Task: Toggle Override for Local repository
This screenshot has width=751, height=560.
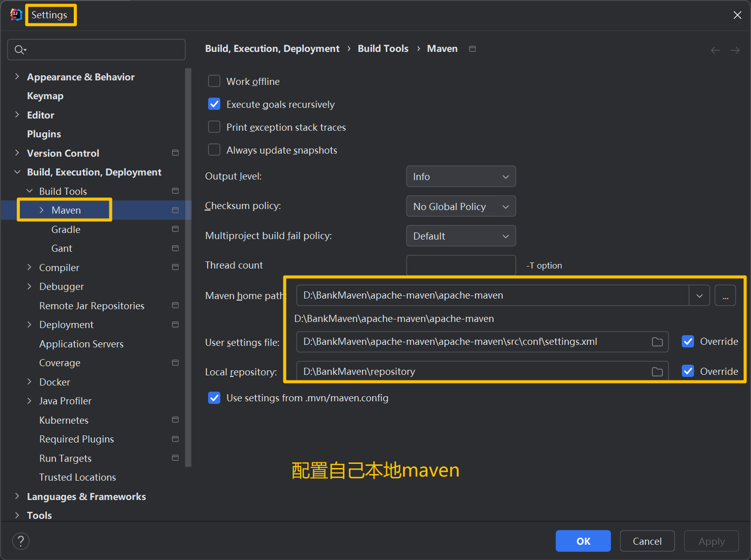Action: click(x=688, y=371)
